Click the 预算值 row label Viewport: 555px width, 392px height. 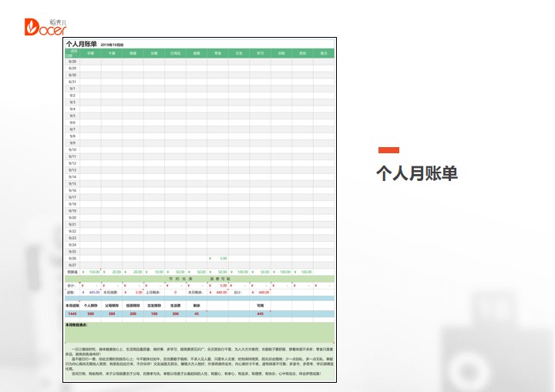coord(72,272)
